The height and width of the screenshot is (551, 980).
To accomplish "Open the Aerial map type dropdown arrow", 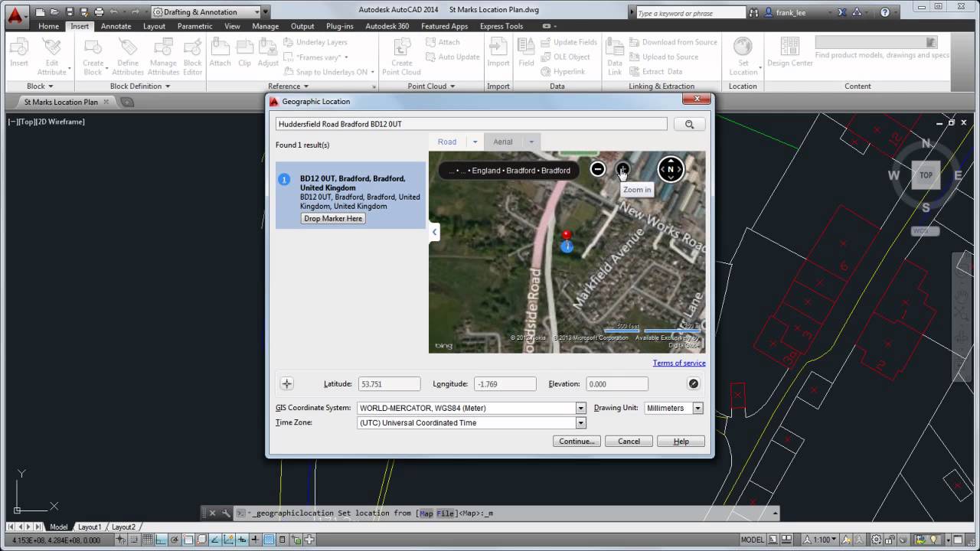I will (531, 142).
